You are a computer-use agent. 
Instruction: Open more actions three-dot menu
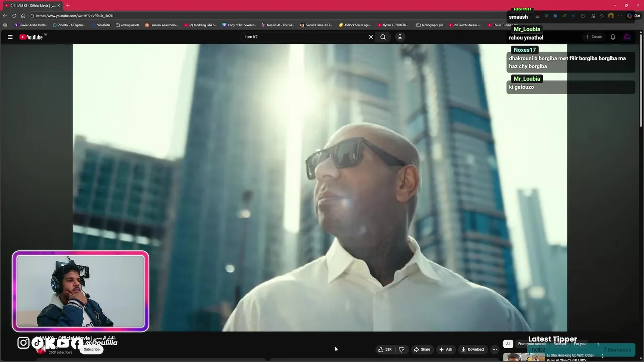click(494, 349)
